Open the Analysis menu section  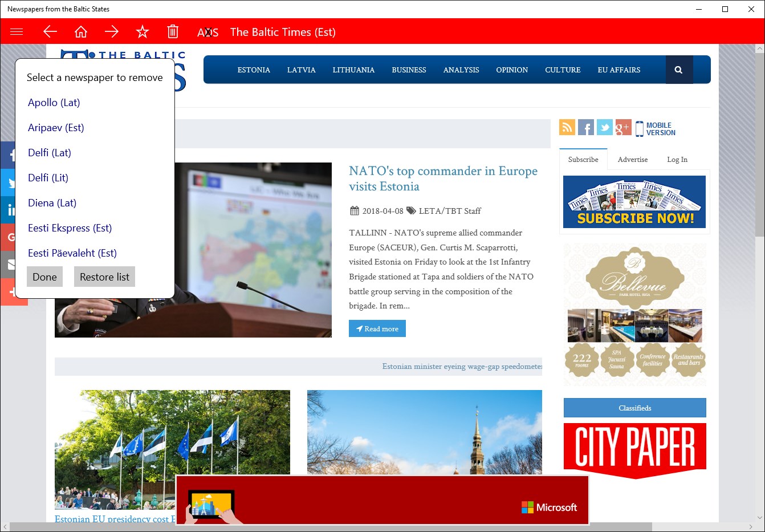tap(461, 70)
